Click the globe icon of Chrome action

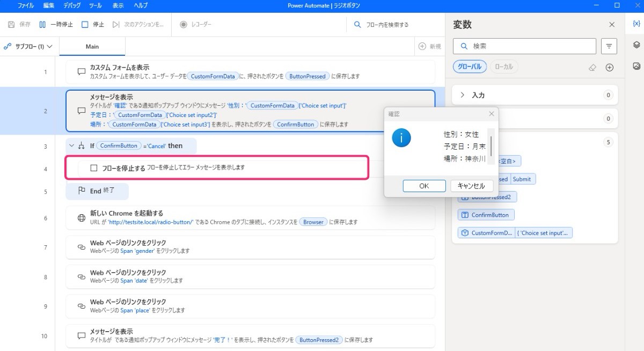click(82, 218)
